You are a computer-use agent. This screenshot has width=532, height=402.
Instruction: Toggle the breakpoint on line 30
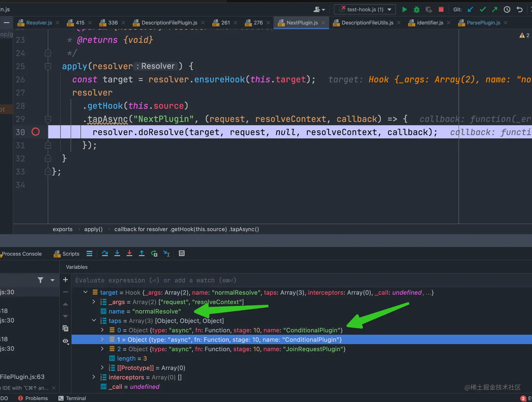tap(36, 132)
